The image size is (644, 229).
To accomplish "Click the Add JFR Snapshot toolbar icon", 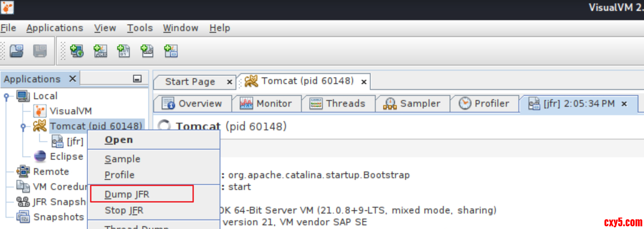I will tap(147, 51).
